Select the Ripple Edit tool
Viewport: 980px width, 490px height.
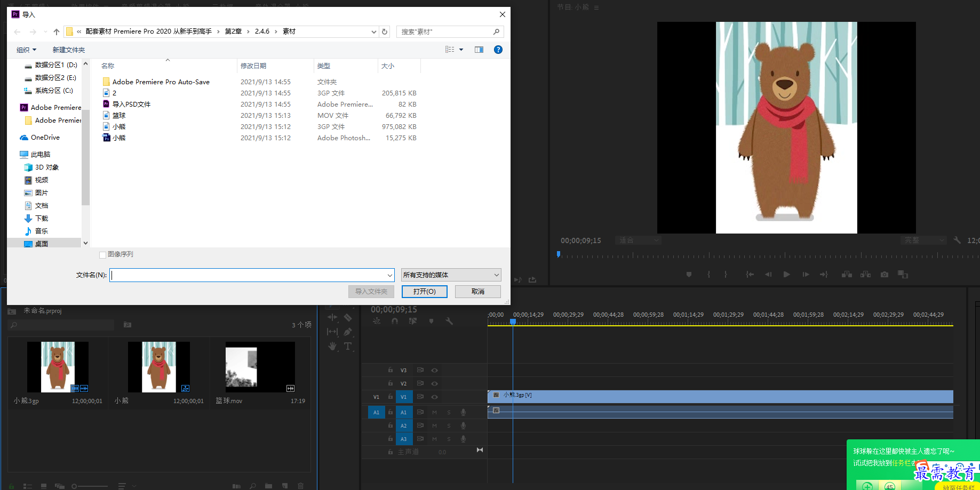click(332, 317)
